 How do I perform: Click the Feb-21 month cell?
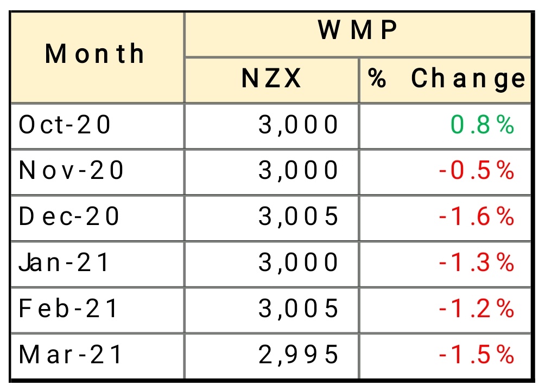[x=69, y=309]
